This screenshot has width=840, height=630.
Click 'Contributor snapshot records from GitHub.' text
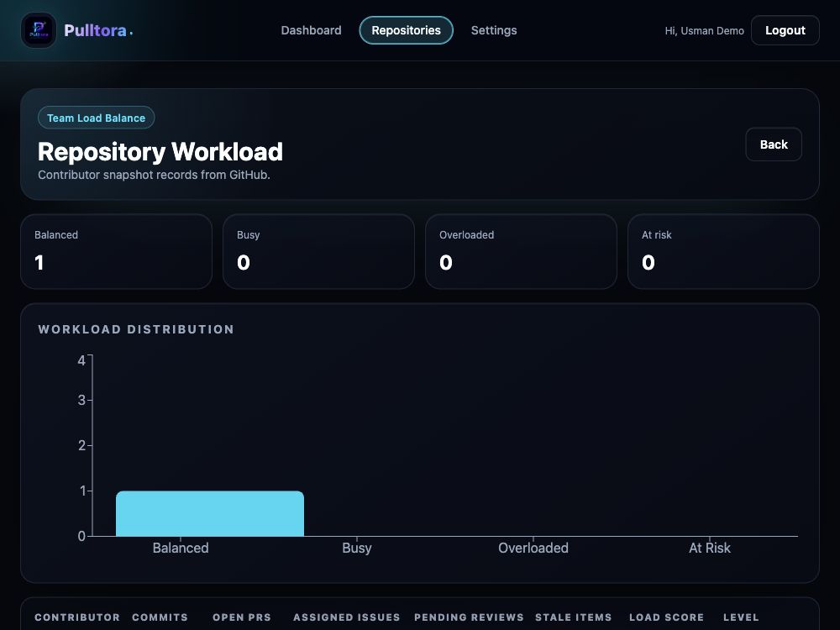click(x=154, y=176)
